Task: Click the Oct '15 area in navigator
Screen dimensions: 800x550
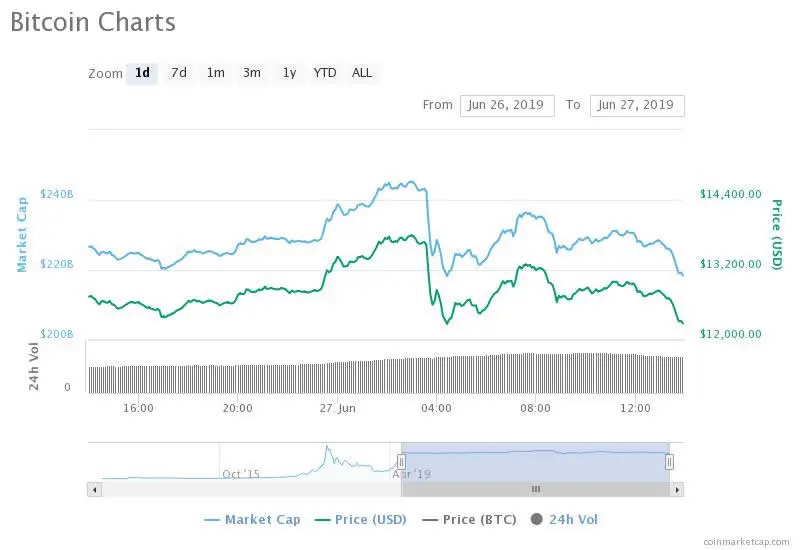Action: click(241, 473)
